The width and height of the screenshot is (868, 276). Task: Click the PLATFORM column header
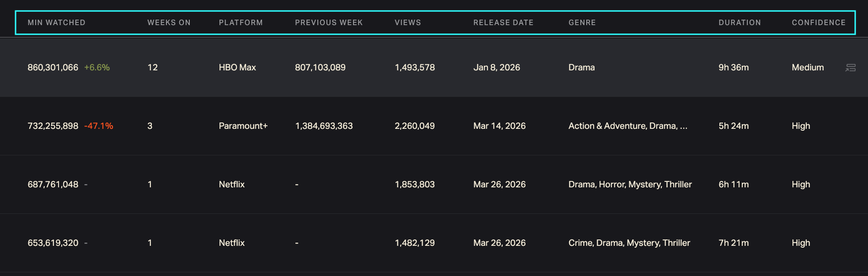pos(241,22)
